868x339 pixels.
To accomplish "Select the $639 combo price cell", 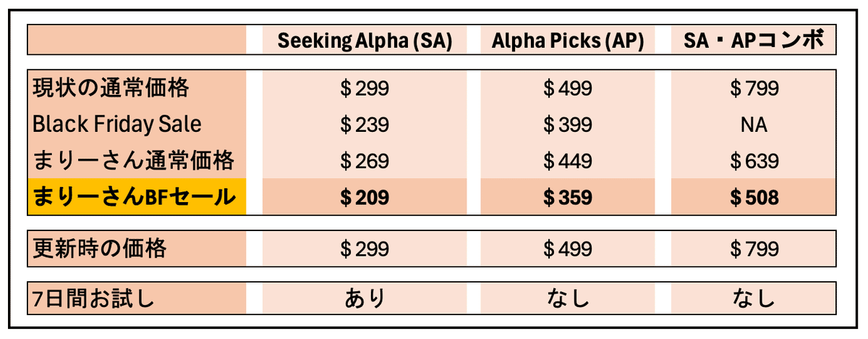I will tap(754, 161).
